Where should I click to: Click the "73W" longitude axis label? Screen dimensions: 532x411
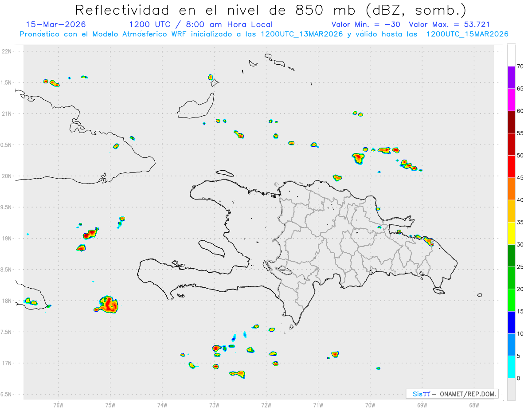click(x=214, y=405)
